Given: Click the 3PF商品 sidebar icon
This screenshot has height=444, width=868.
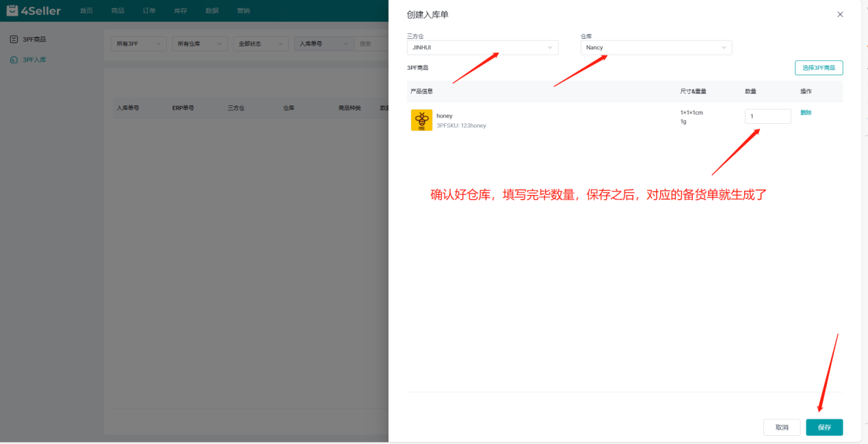Looking at the screenshot, I should pyautogui.click(x=14, y=40).
